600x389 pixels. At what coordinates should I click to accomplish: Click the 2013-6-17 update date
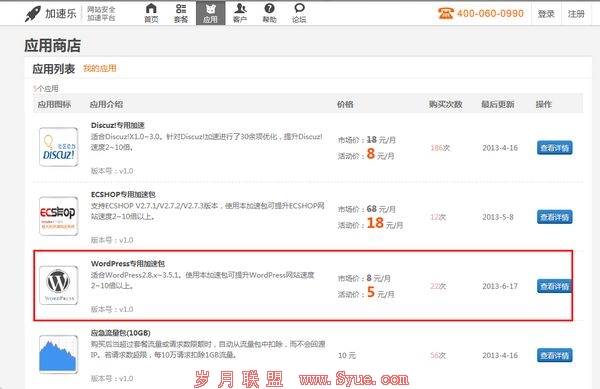click(x=500, y=286)
